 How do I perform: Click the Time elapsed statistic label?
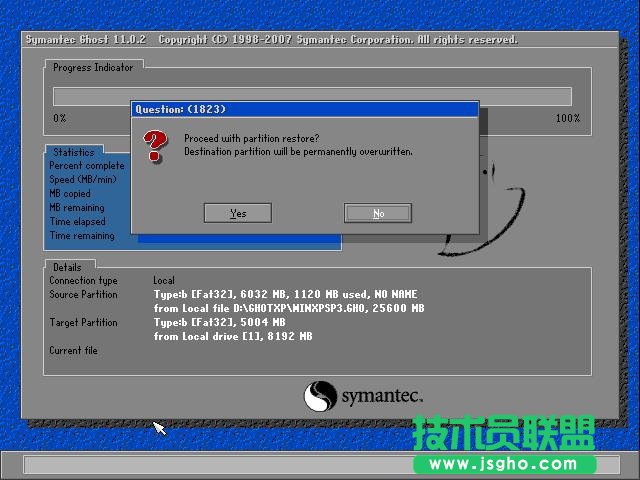click(x=77, y=222)
